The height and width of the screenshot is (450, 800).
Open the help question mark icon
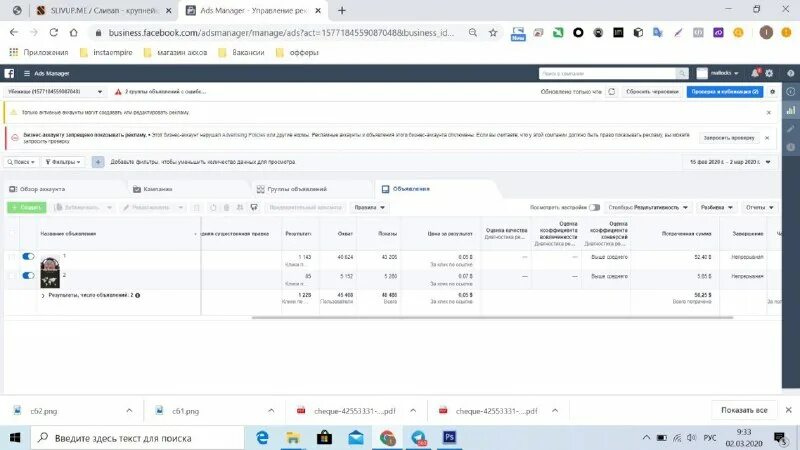(790, 73)
